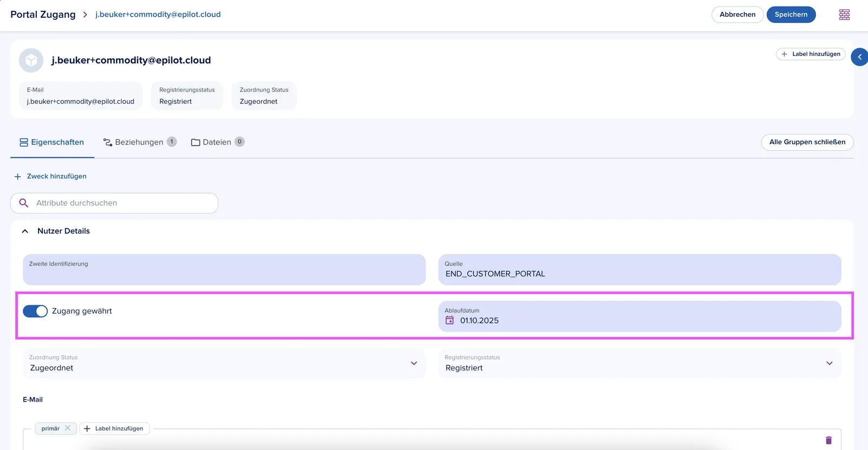Click Alle Gruppen schließen button
Screen dimensions: 868x450
click(807, 142)
